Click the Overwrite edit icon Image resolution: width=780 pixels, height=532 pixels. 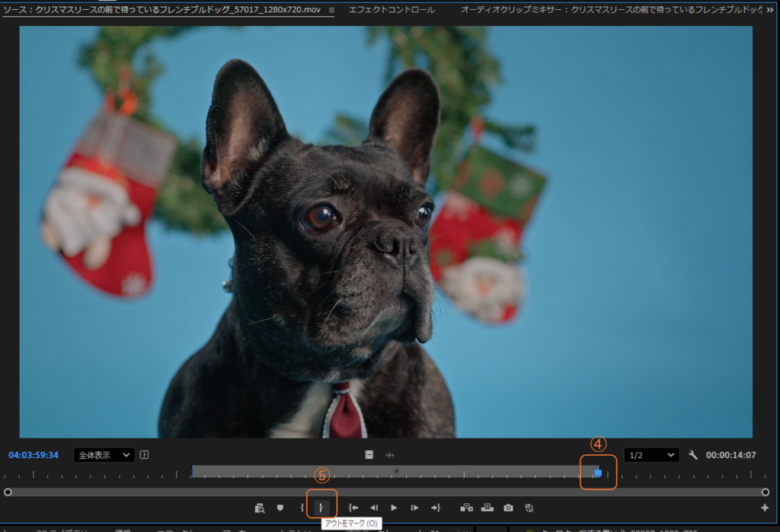pos(487,508)
